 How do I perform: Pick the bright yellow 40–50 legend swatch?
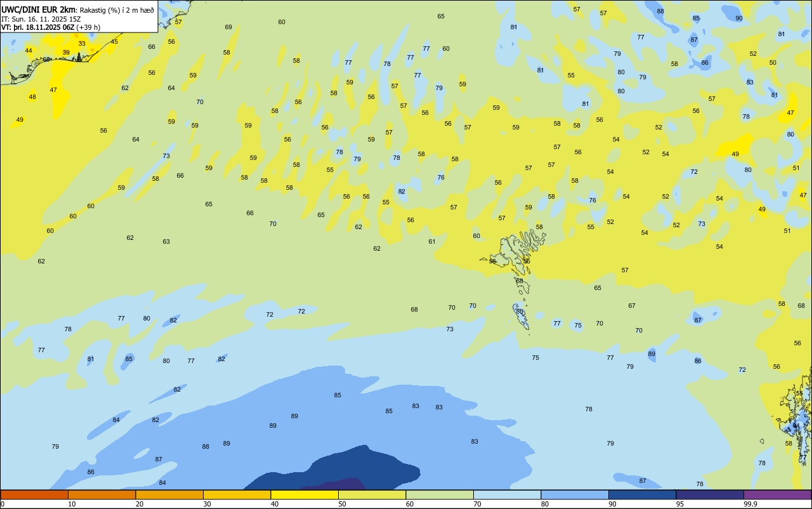pos(304,494)
